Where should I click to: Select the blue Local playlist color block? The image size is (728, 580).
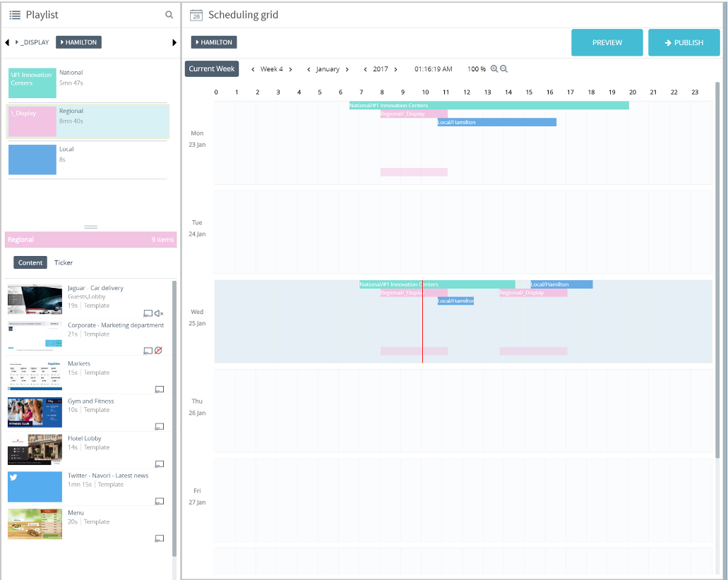pyautogui.click(x=32, y=159)
